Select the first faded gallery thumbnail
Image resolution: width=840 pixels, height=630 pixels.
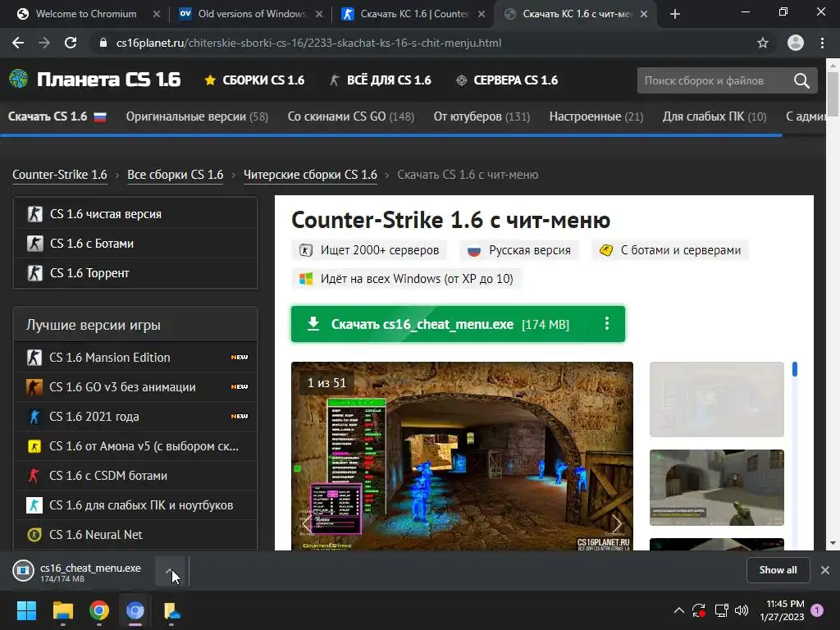click(716, 399)
